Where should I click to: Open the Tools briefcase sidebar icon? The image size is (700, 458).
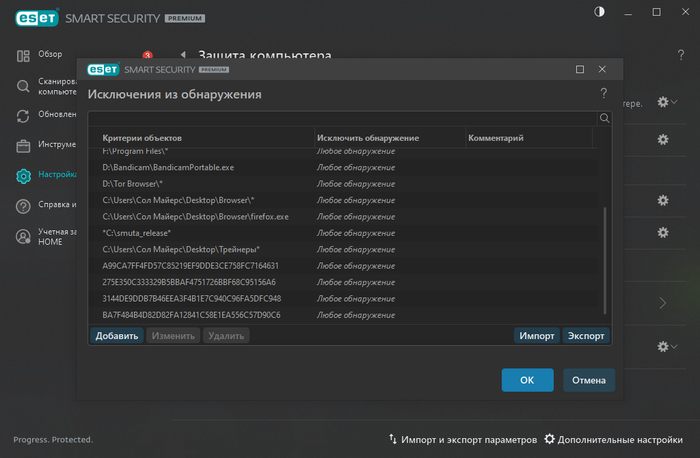23,145
